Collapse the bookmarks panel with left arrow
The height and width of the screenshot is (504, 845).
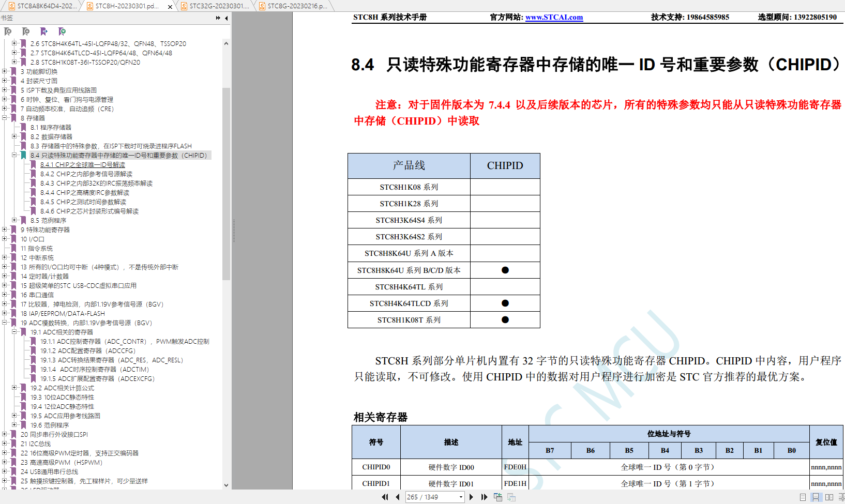click(x=227, y=18)
